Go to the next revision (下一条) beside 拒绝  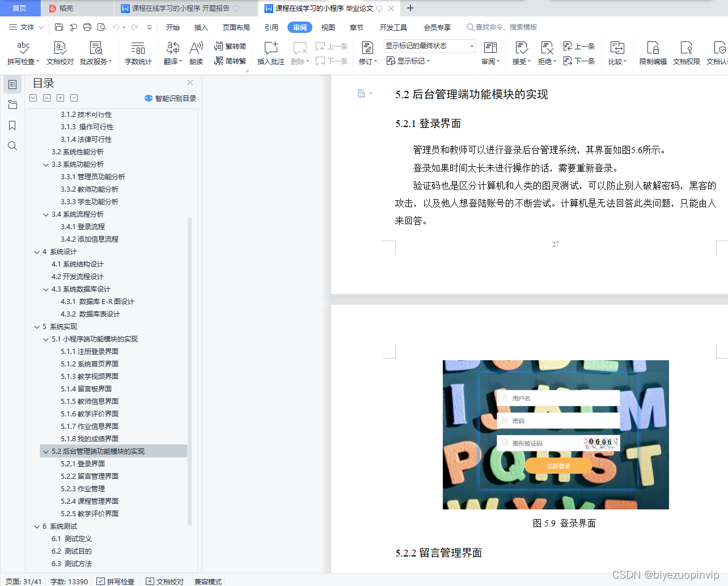[579, 61]
